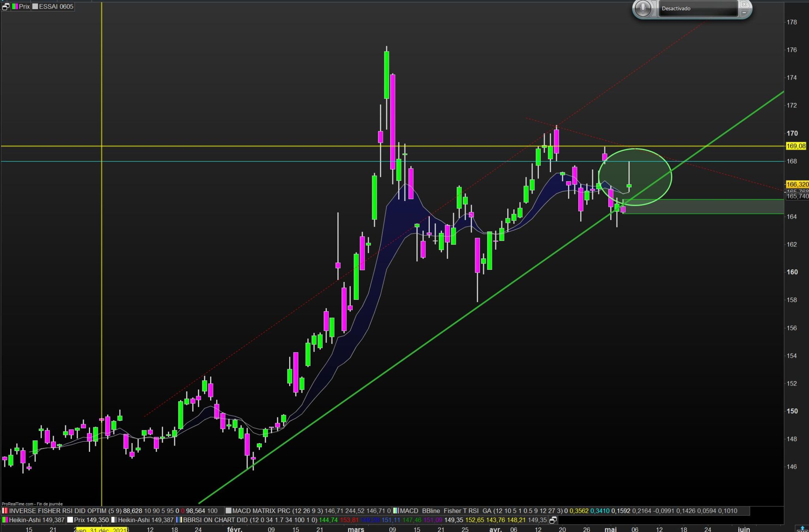The width and height of the screenshot is (809, 532).
Task: Select the INVERSE FISHER RSI DID OPTIM label
Action: tap(58, 511)
